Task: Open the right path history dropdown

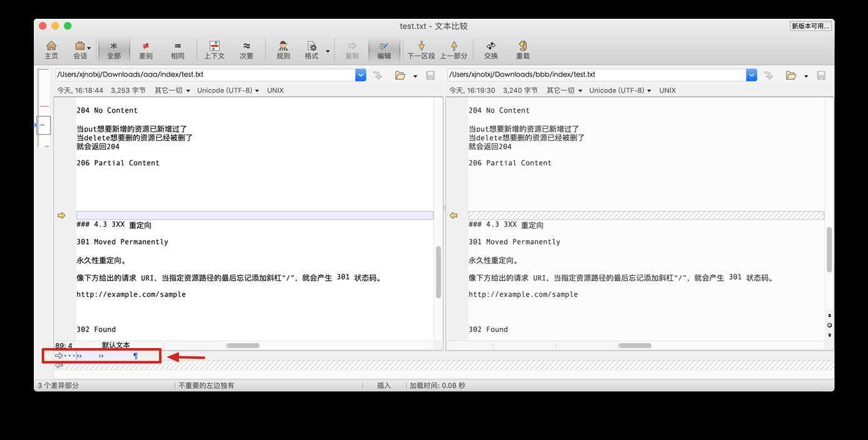Action: pos(752,75)
